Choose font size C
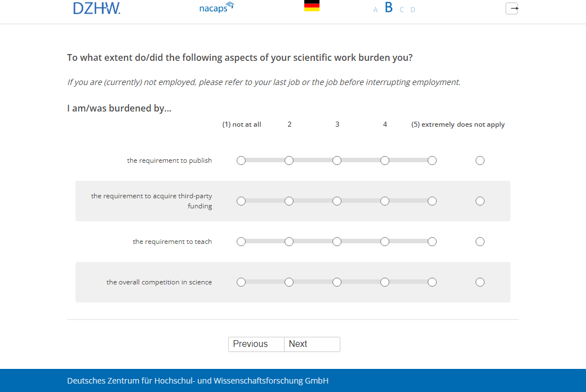 coord(402,10)
